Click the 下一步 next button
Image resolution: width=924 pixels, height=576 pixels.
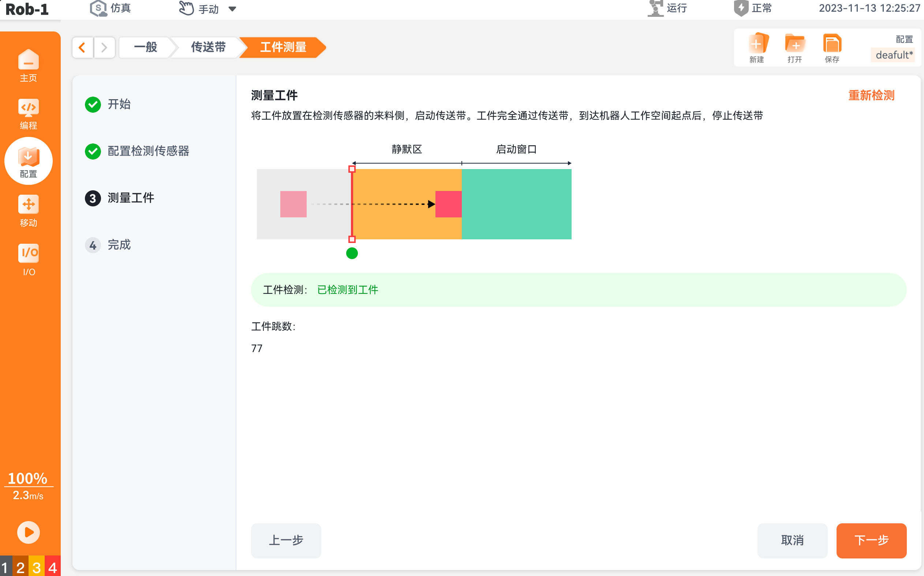click(x=871, y=540)
